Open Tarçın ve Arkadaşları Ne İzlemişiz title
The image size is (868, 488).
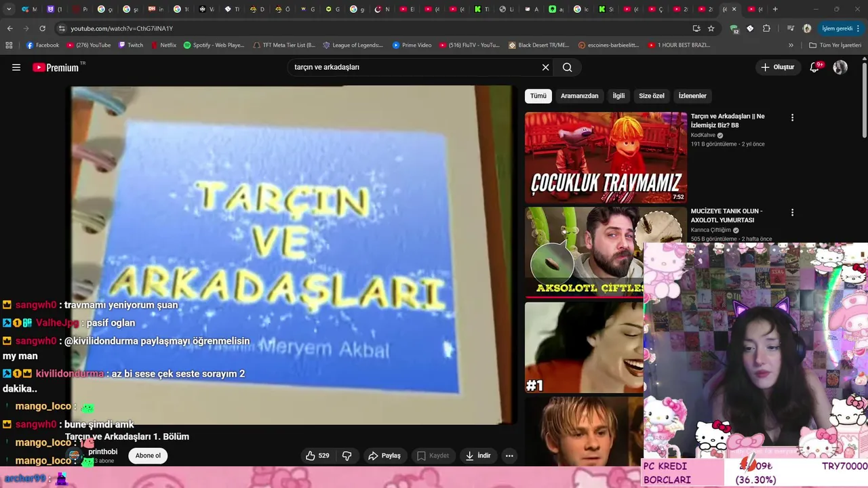point(728,121)
